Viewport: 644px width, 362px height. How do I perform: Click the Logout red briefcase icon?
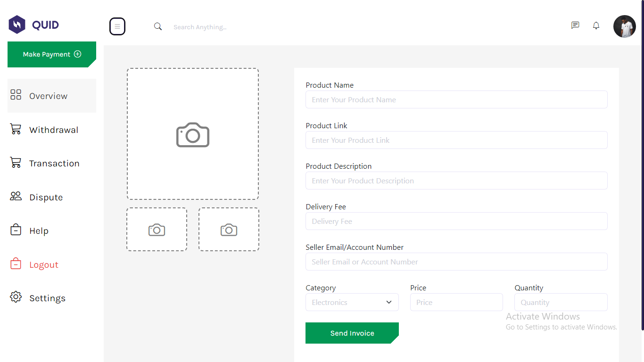click(16, 264)
